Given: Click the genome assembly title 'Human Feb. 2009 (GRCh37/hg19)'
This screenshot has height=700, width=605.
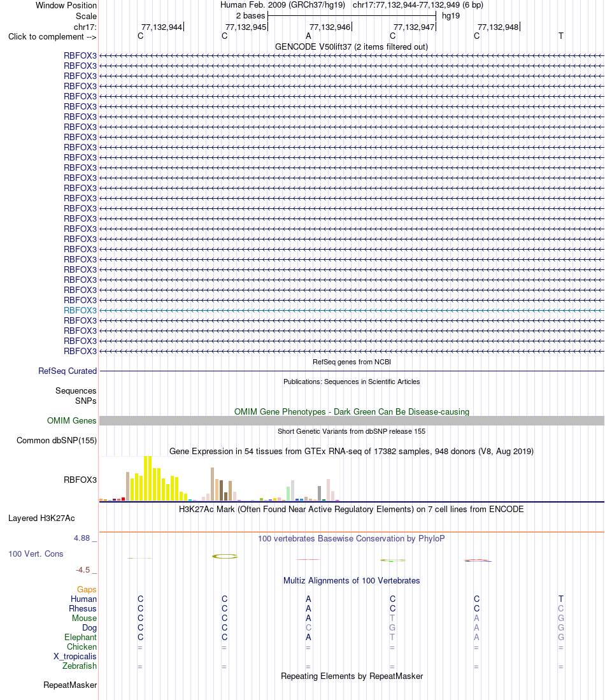Looking at the screenshot, I should pos(283,5).
